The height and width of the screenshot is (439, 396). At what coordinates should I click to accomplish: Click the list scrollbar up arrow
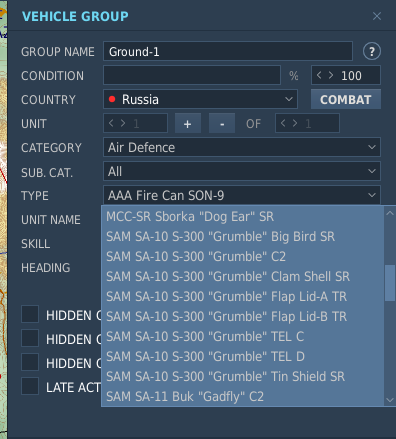click(x=390, y=213)
